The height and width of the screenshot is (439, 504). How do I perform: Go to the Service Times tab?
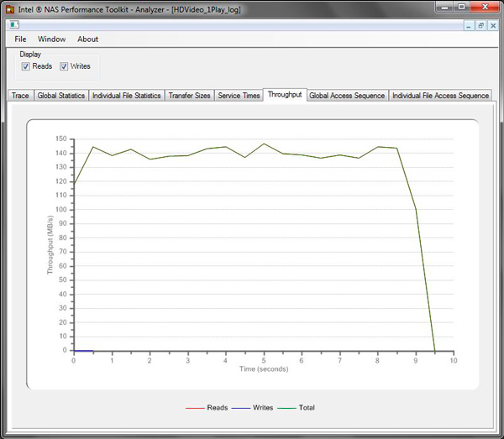239,96
